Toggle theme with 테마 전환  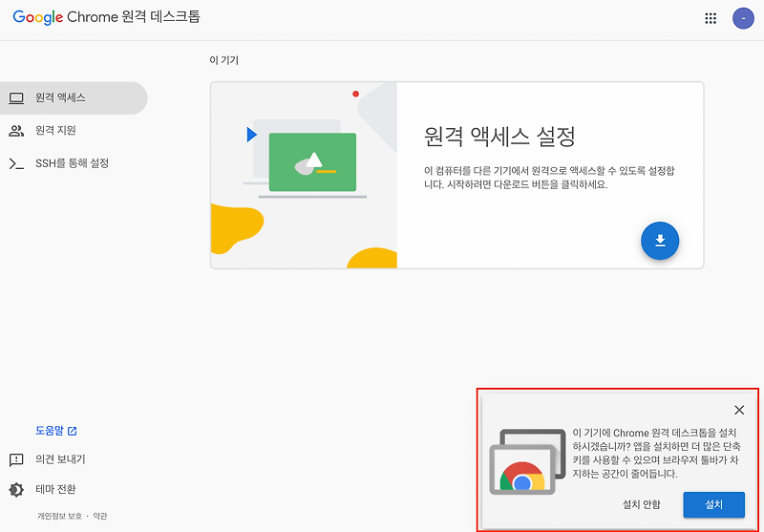click(42, 489)
